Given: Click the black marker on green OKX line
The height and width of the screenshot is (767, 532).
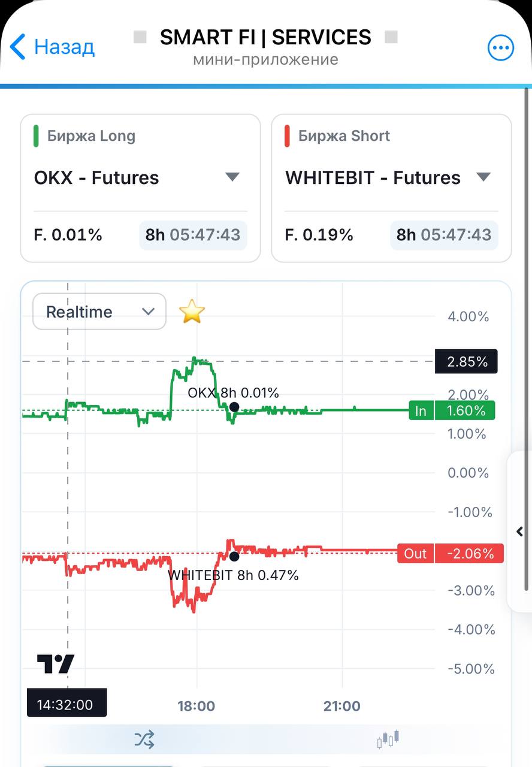Looking at the screenshot, I should tap(234, 407).
